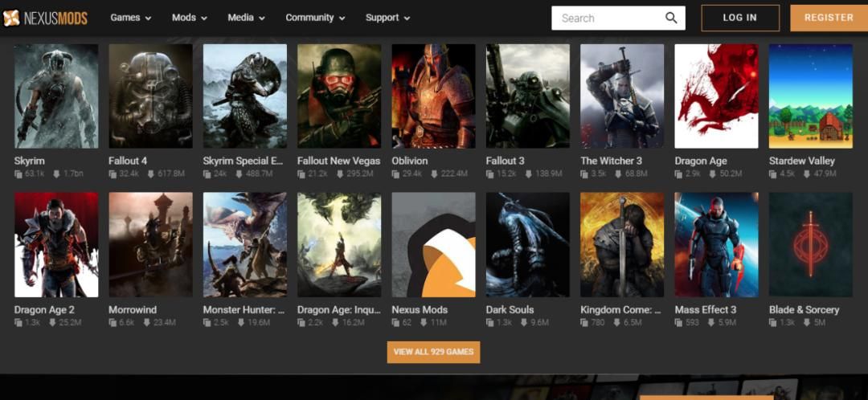The image size is (868, 400).
Task: Focus the Search input field
Action: [x=607, y=18]
